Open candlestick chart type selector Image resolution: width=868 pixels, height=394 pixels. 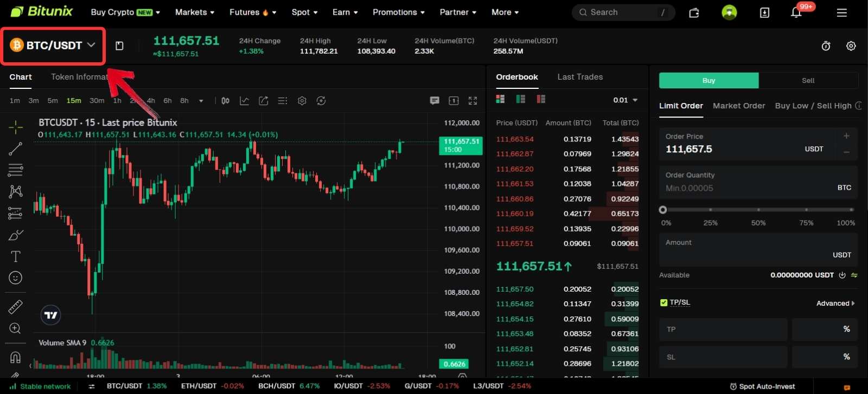coord(226,101)
